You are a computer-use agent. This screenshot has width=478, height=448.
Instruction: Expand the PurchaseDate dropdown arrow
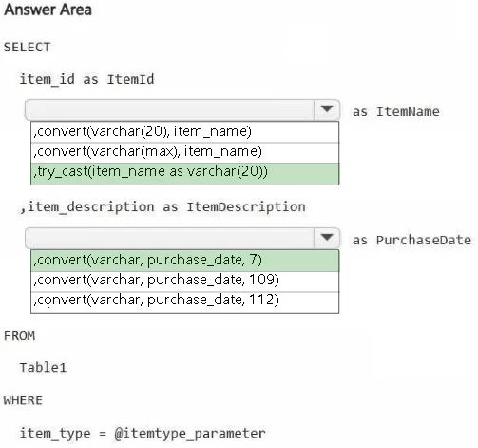[x=327, y=238]
